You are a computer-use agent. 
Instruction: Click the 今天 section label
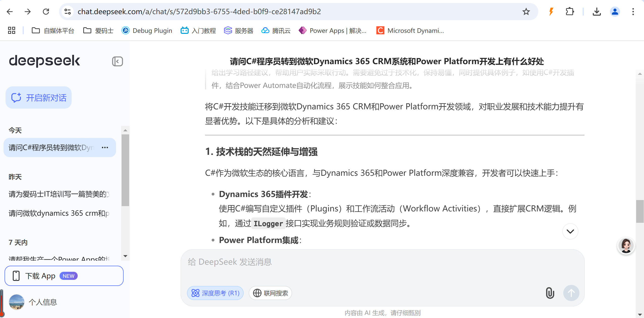coord(15,130)
